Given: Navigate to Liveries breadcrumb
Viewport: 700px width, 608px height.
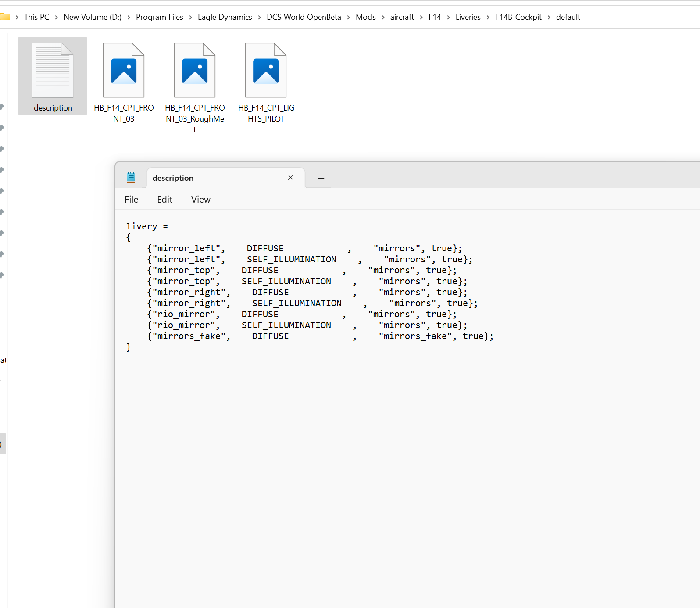Looking at the screenshot, I should (x=468, y=17).
